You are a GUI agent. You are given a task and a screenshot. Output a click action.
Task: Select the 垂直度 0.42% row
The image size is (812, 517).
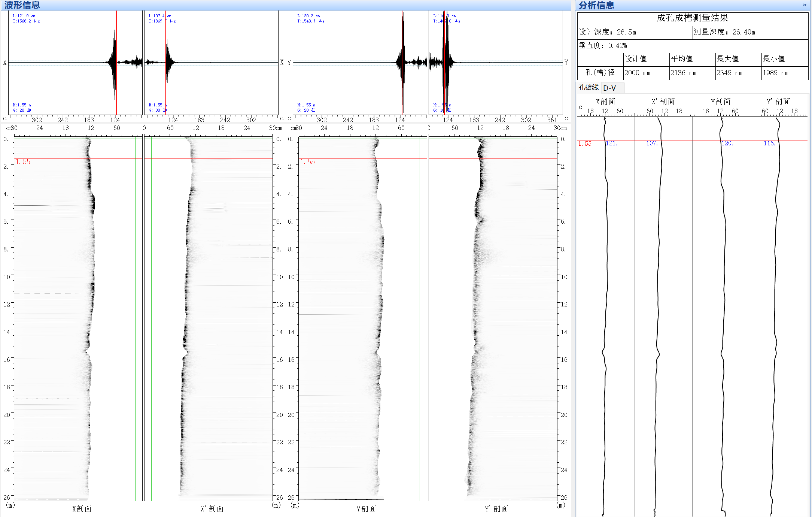(x=693, y=46)
